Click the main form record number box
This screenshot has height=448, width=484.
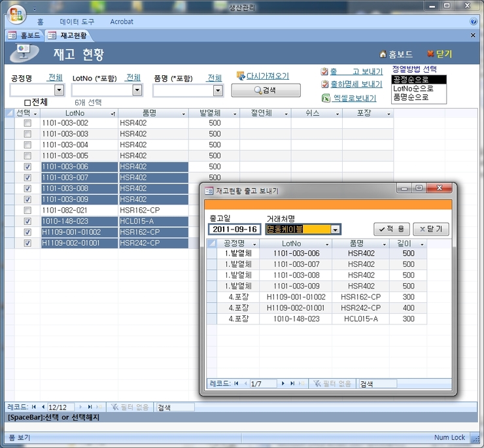pyautogui.click(x=60, y=407)
